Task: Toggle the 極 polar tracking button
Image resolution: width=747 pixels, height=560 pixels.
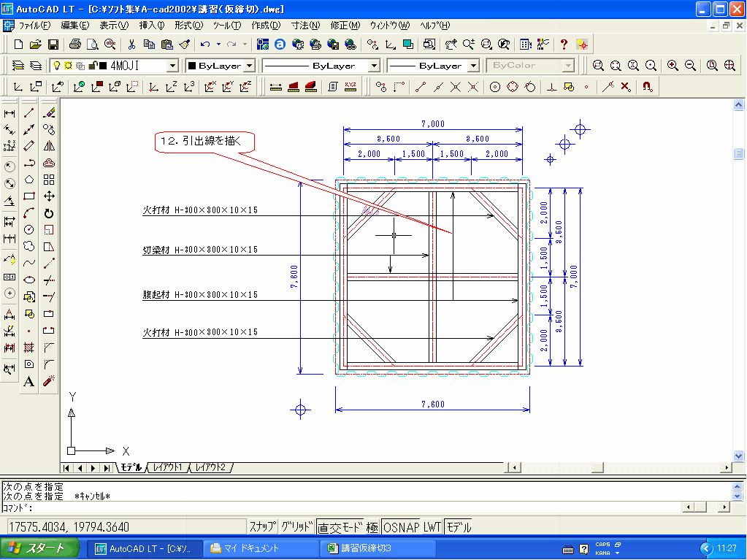Action: click(372, 526)
